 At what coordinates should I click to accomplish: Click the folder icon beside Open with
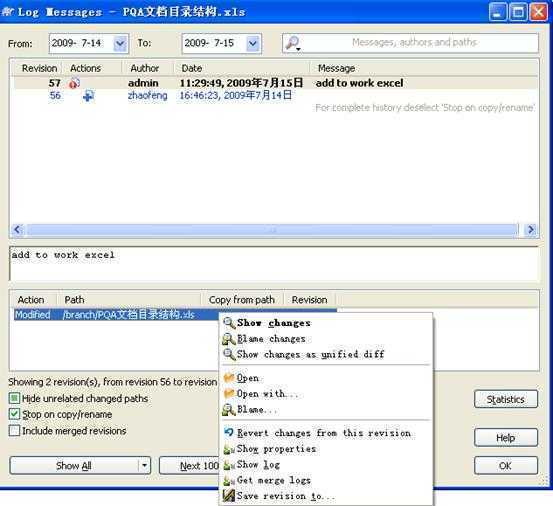point(229,393)
